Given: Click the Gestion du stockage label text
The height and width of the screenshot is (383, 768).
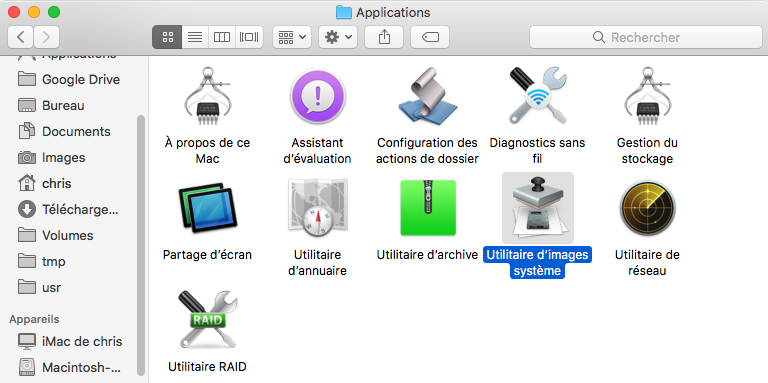Looking at the screenshot, I should click(647, 151).
